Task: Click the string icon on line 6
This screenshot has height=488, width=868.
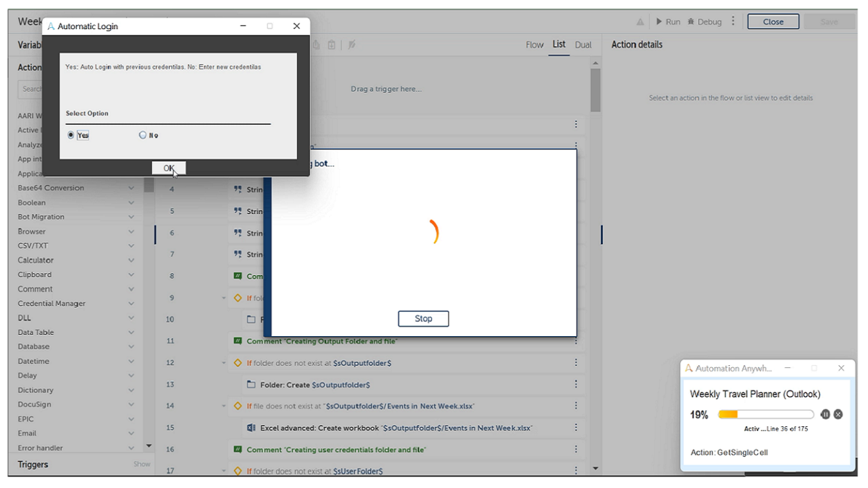Action: [x=238, y=232]
